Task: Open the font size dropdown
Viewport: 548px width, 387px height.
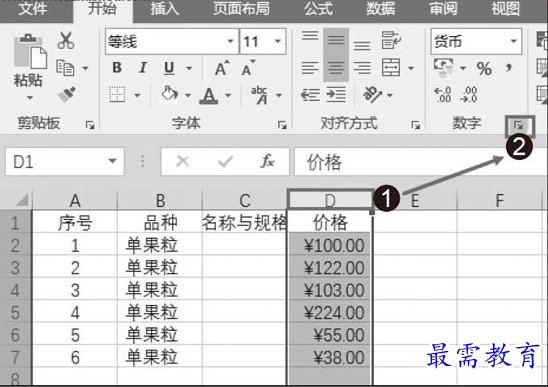Action: click(x=278, y=41)
